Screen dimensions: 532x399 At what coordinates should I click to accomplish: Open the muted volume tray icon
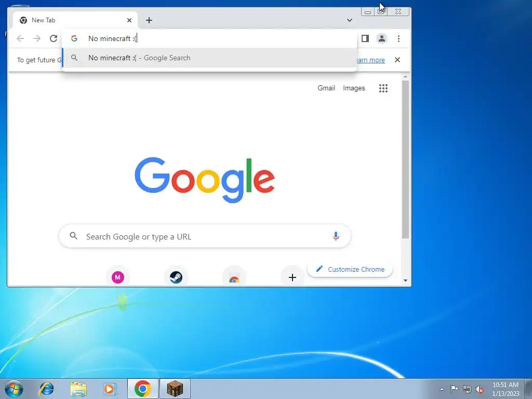pos(480,389)
